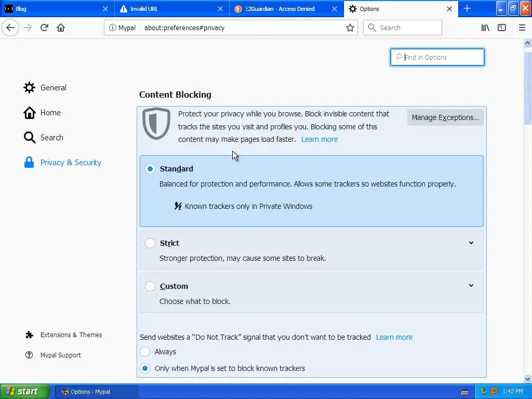Close the Blog tab
The height and width of the screenshot is (399, 532).
(x=105, y=9)
